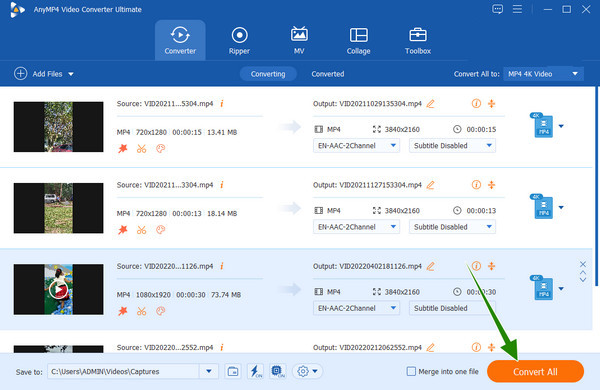View source info for VID20220...1126.mp4
Image resolution: width=600 pixels, height=390 pixels.
tap(222, 266)
